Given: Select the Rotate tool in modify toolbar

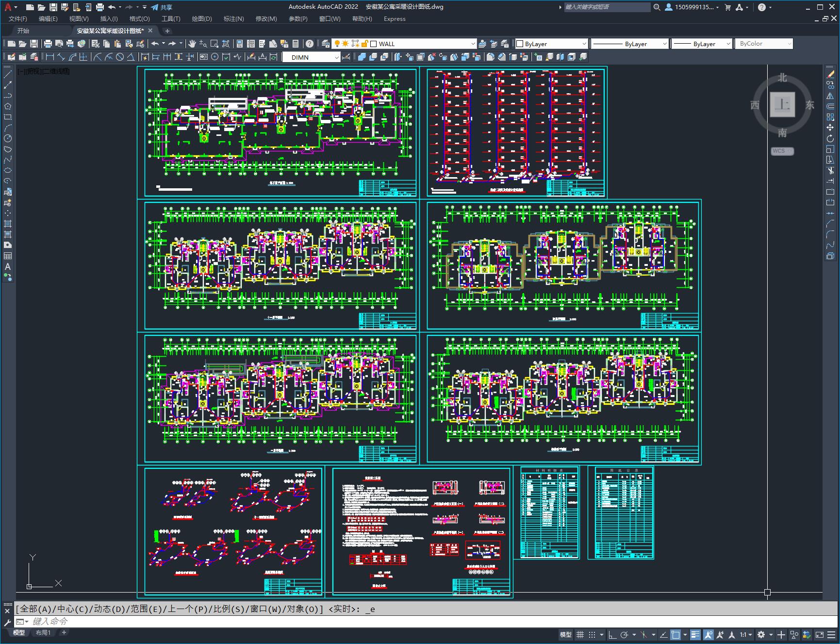Looking at the screenshot, I should tap(830, 138).
